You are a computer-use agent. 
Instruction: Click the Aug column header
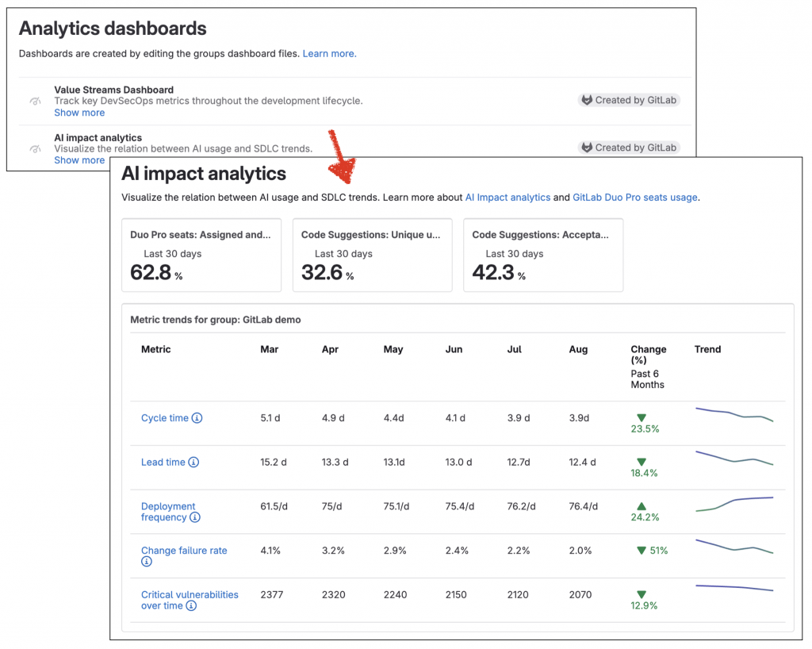[x=578, y=349]
